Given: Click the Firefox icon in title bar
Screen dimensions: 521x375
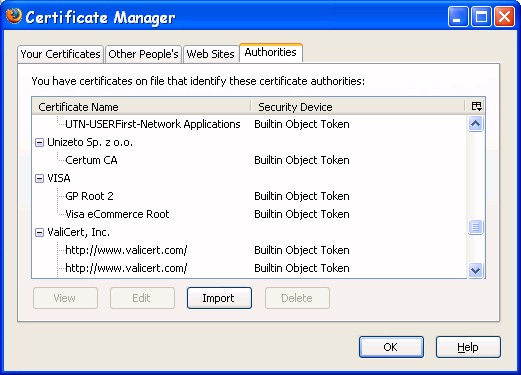Looking at the screenshot, I should (x=14, y=16).
